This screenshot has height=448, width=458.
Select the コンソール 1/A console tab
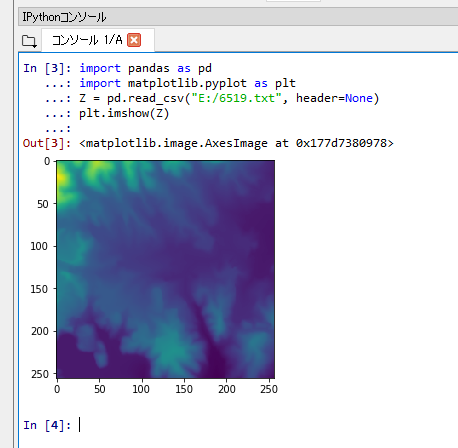click(97, 40)
